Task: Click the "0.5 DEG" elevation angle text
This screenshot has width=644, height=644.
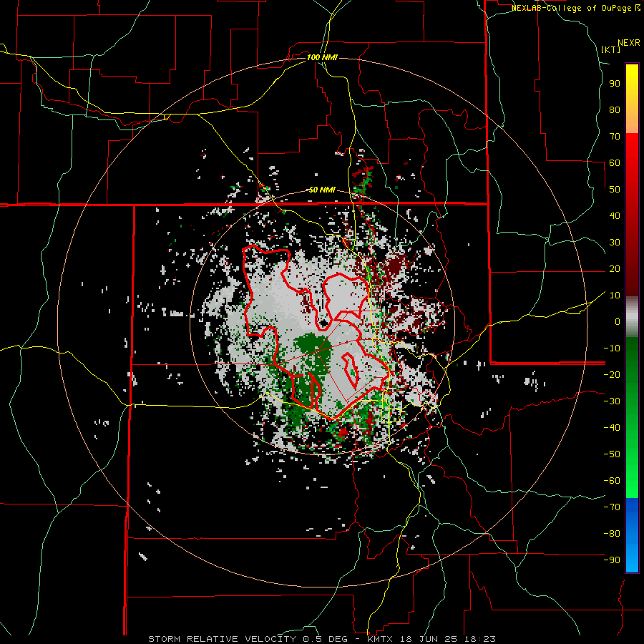Action: click(325, 639)
